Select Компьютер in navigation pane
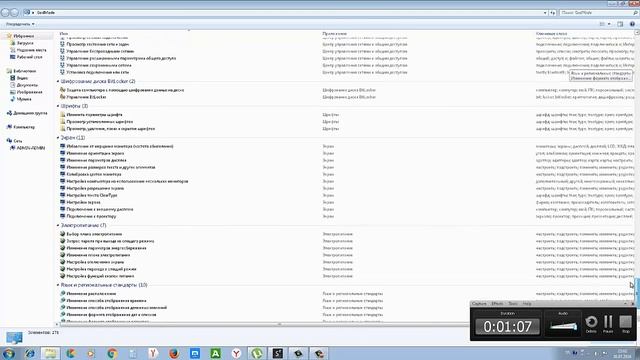Viewport: 640px width, 360px height. coord(24,127)
